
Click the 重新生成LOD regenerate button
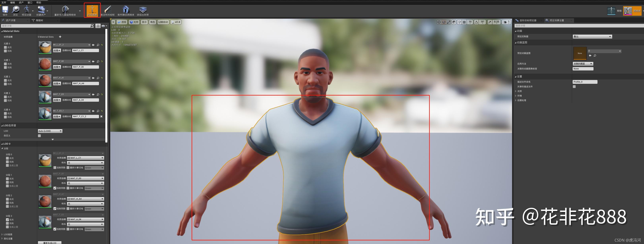point(50,243)
